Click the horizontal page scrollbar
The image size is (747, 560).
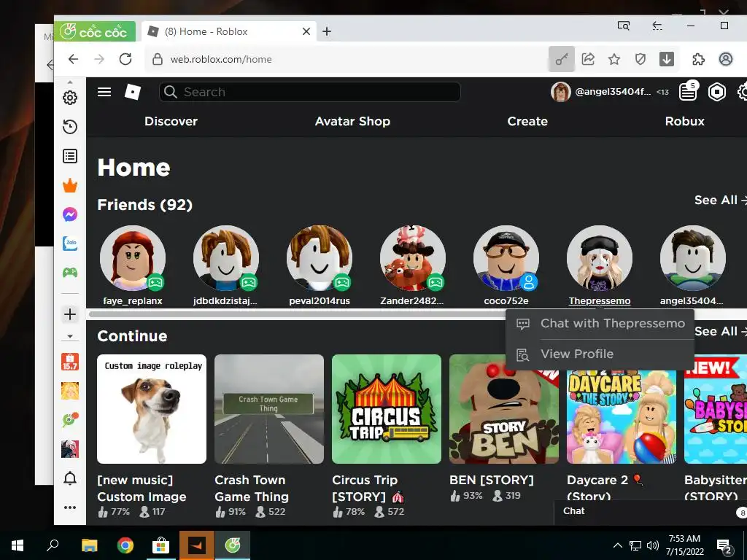coord(298,314)
